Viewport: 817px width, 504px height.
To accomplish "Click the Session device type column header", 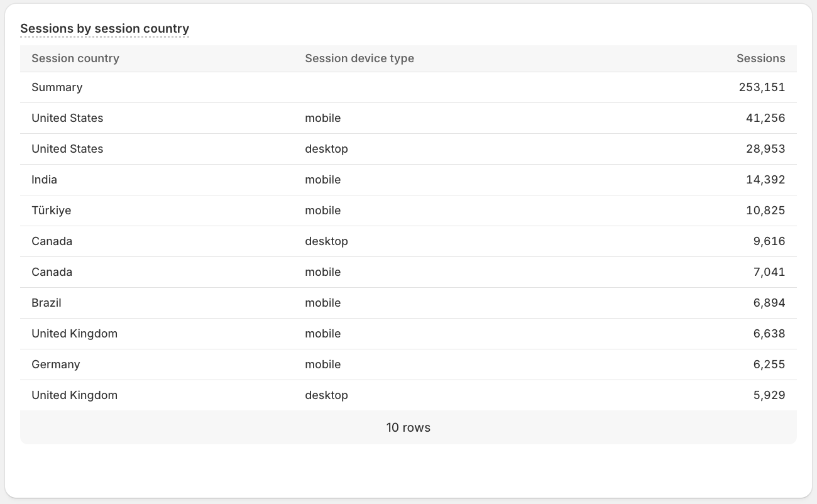I will (359, 58).
